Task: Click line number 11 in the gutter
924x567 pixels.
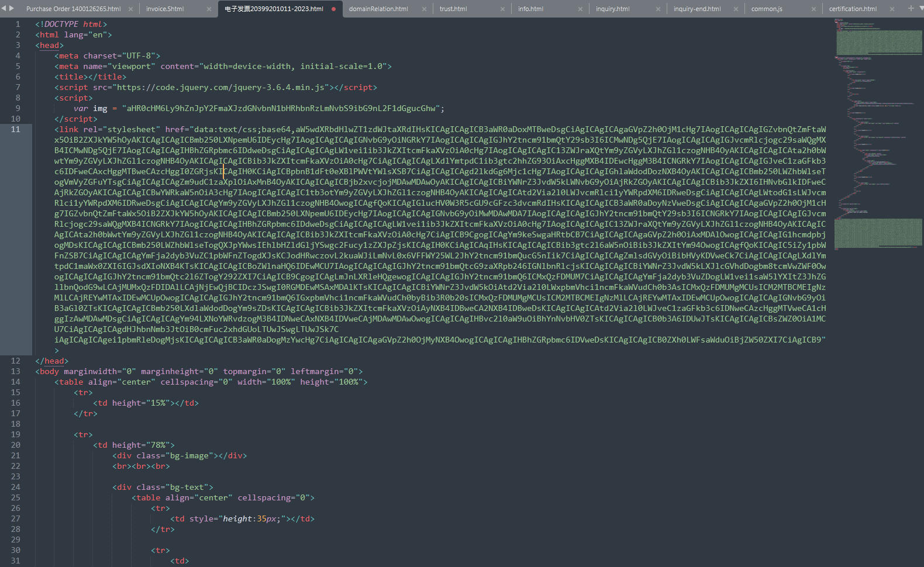Action: (15, 129)
